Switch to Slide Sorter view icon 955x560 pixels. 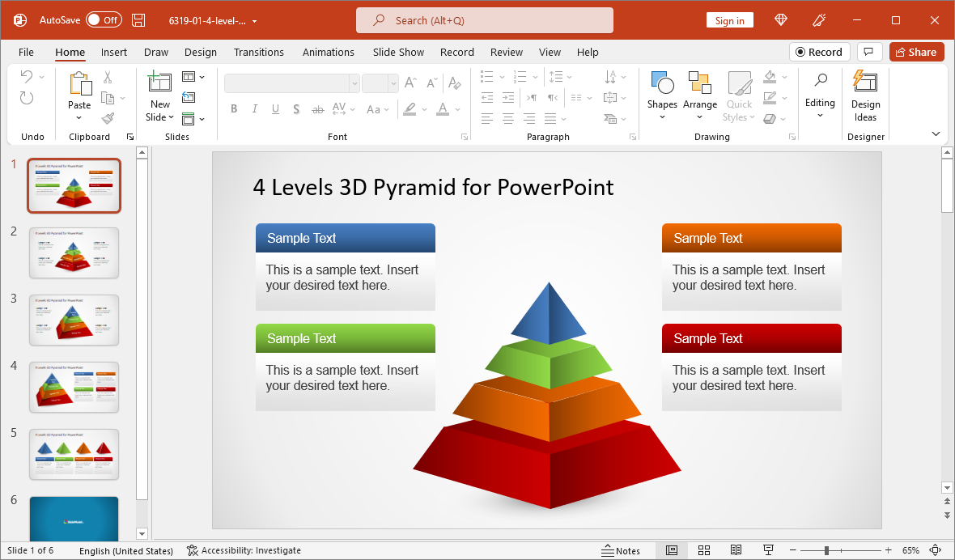pos(704,550)
